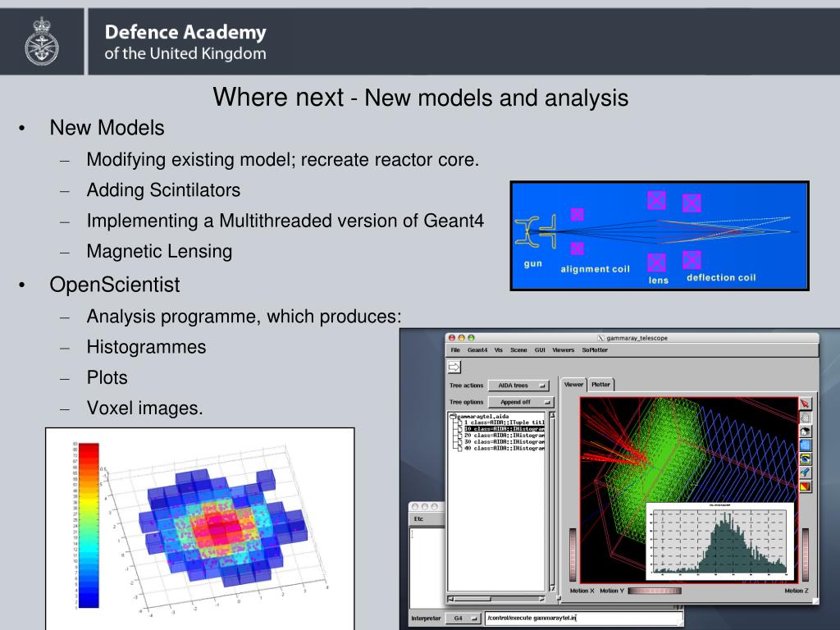Select tree row 10 class=AIDA::IHistogram
The image size is (840, 630).
tap(504, 429)
